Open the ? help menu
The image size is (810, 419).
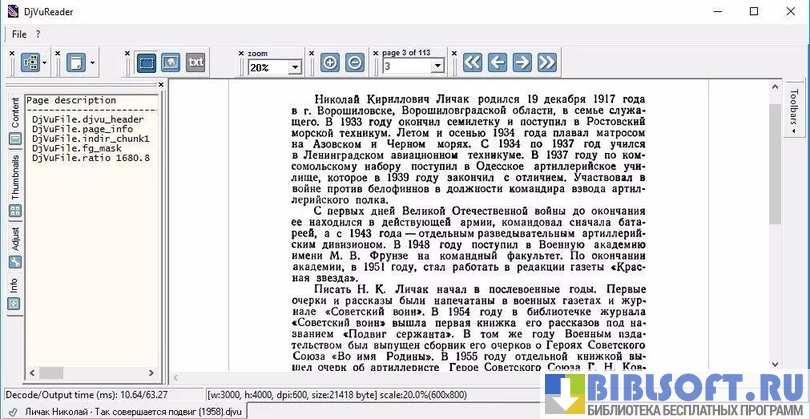coord(38,34)
